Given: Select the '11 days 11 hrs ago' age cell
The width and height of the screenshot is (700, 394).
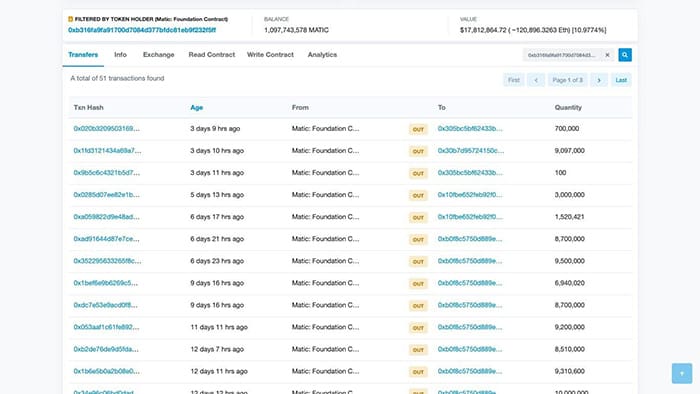Looking at the screenshot, I should [219, 328].
